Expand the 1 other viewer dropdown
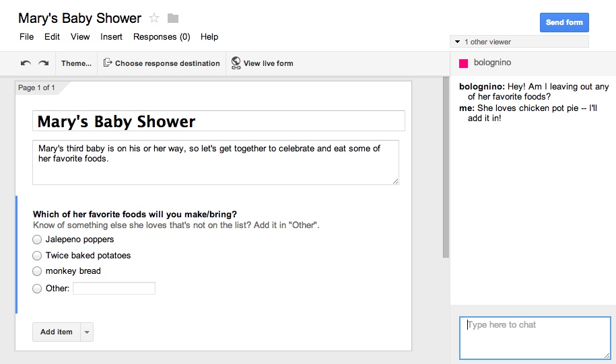 tap(458, 42)
